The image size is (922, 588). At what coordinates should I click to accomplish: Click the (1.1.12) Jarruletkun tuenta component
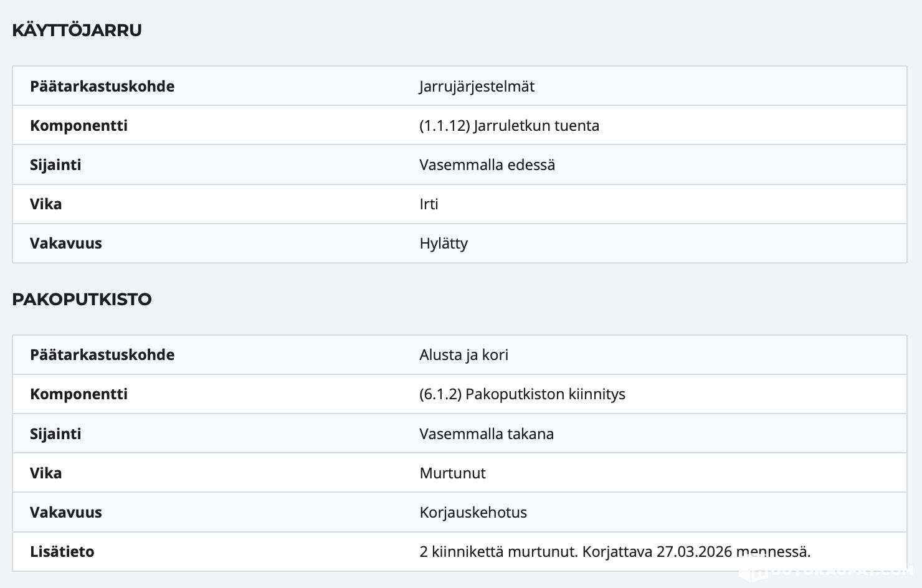pos(509,125)
